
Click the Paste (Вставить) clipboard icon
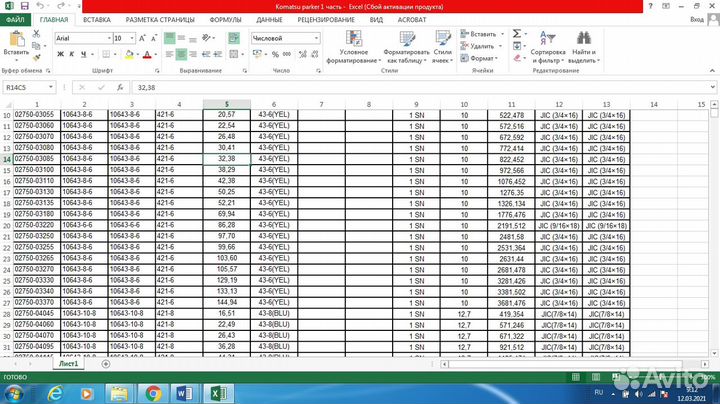(x=15, y=44)
